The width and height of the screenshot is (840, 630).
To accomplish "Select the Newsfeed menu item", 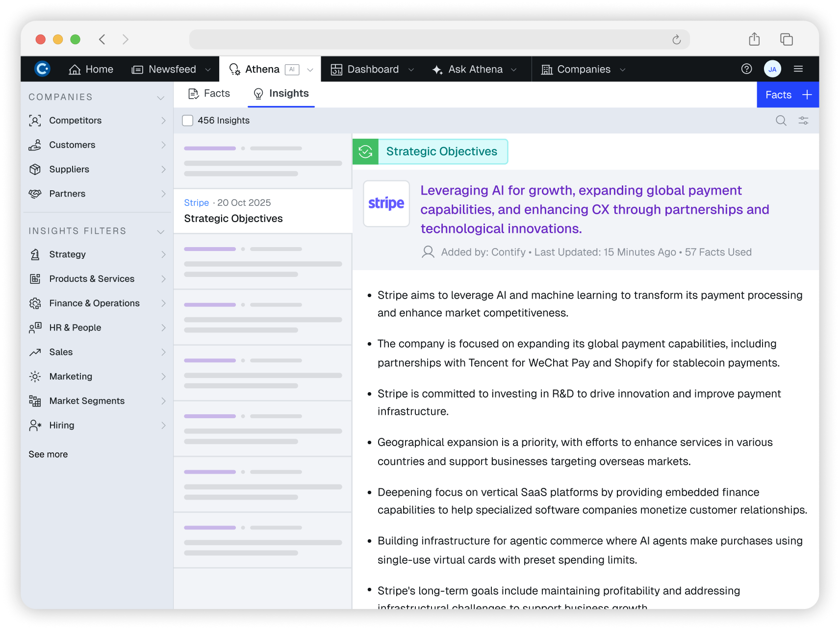I will click(172, 69).
